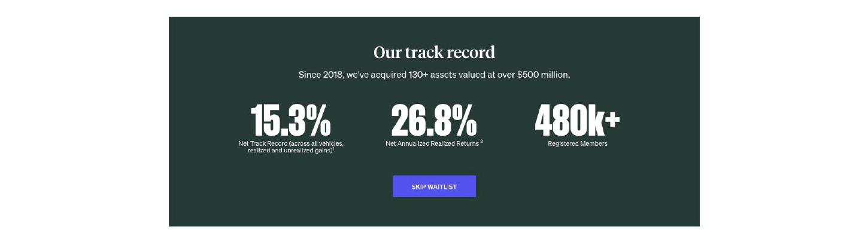Click the "Since 2018" text in subtitle
The width and height of the screenshot is (868, 248).
coord(321,75)
